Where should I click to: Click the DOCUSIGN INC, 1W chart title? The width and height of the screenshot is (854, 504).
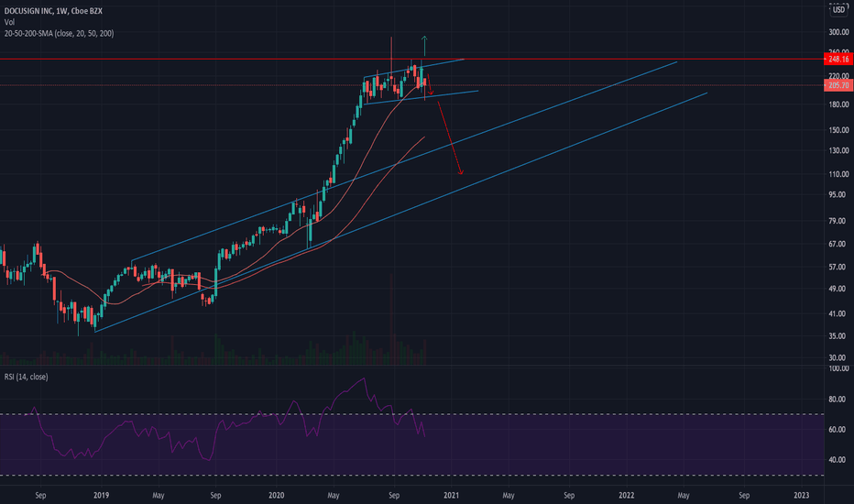(x=53, y=11)
